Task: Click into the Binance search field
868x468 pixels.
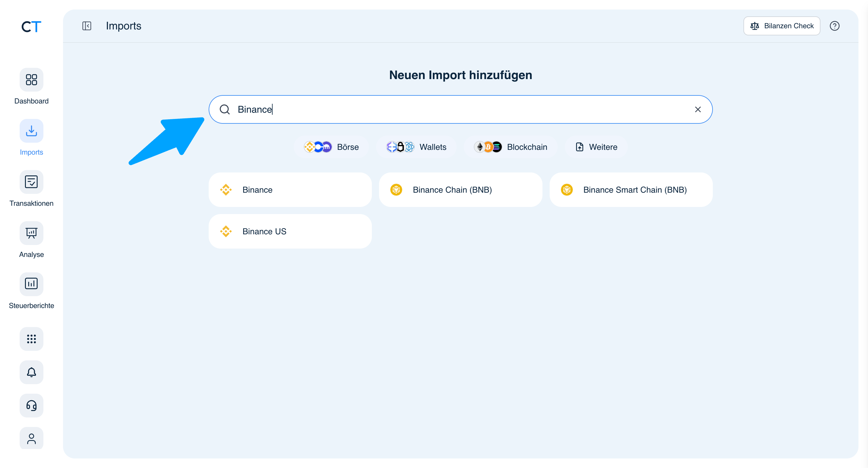Action: [461, 109]
